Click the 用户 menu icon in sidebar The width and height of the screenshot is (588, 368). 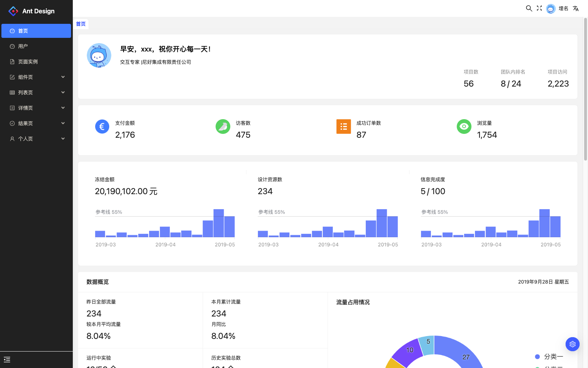[12, 46]
